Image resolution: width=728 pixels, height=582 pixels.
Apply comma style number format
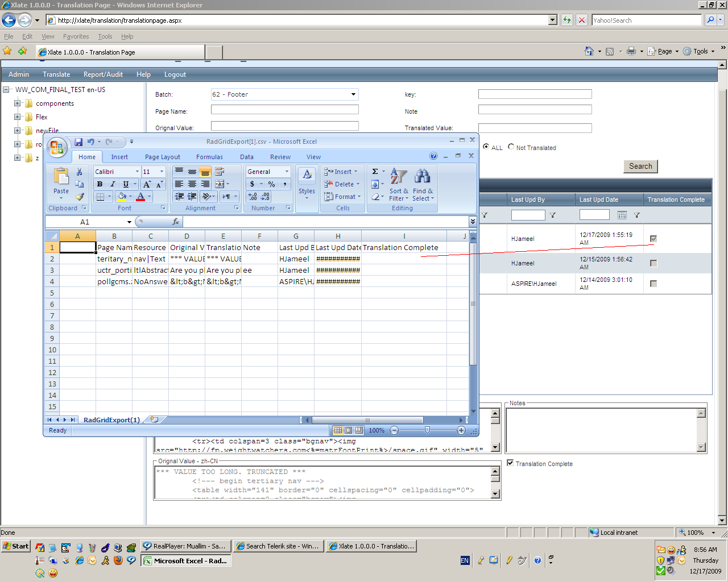(285, 184)
